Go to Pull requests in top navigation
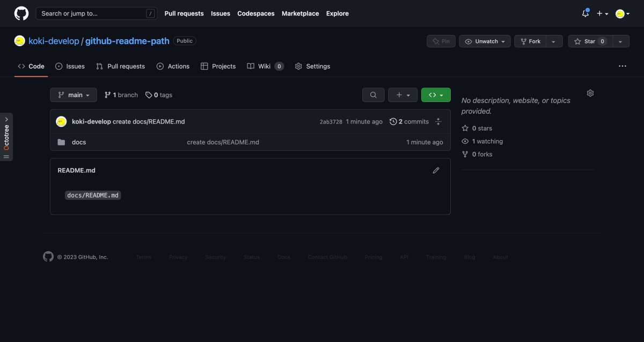Image resolution: width=644 pixels, height=342 pixels. coord(184,13)
